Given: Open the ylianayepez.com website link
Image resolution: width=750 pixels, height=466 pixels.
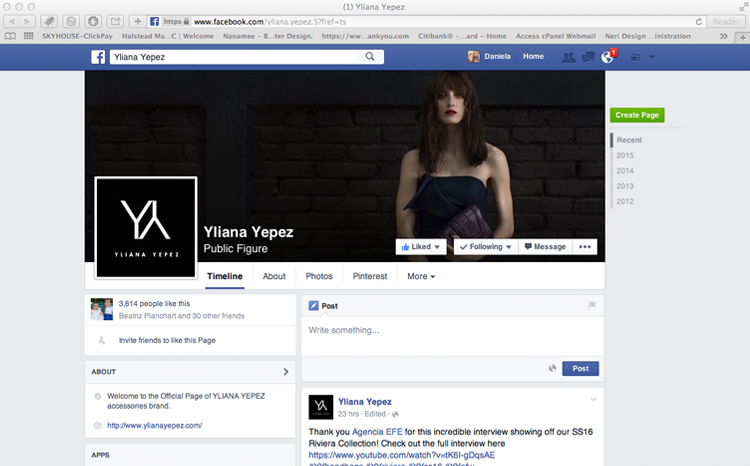Looking at the screenshot, I should coord(154,425).
